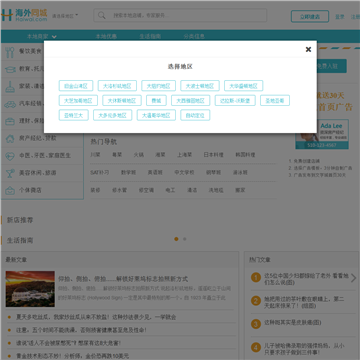
Task: Choose 大多伦多地区 region
Action: click(x=112, y=115)
